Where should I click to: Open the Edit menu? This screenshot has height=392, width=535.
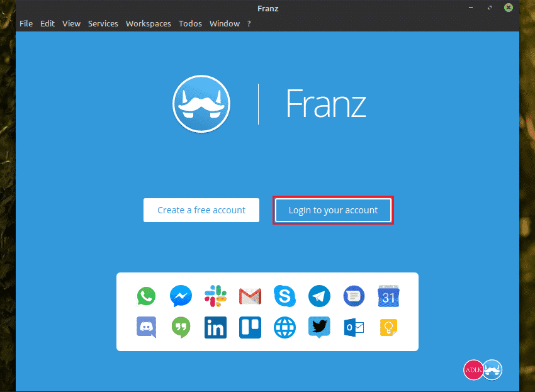click(47, 23)
